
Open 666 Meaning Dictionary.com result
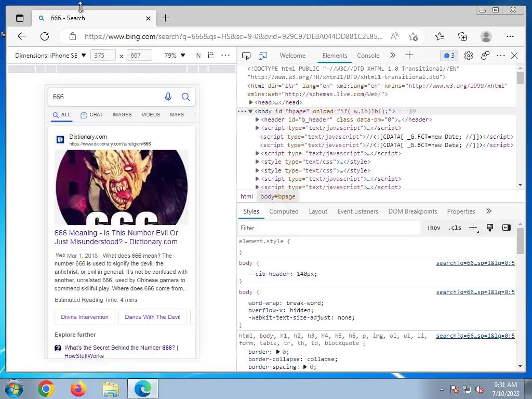[116, 237]
